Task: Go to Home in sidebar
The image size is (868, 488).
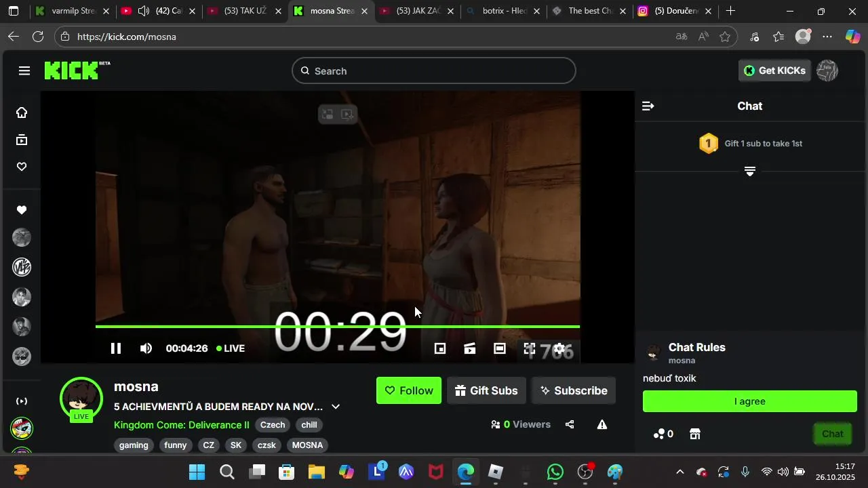Action: (22, 113)
